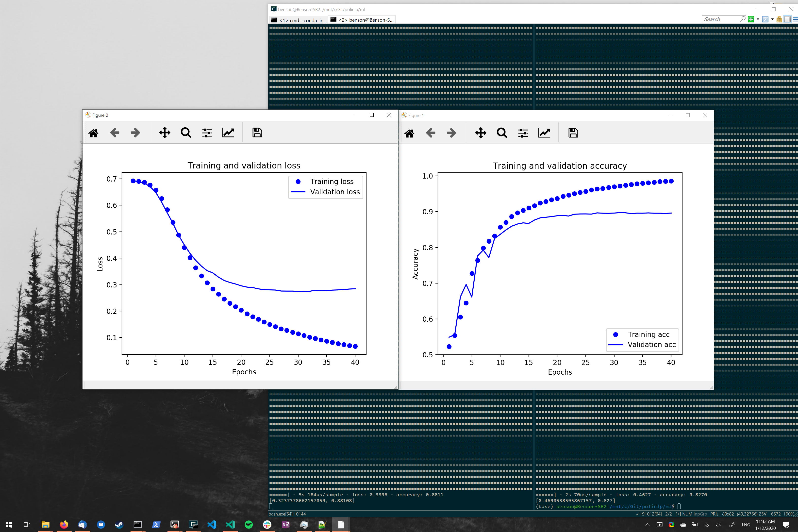Open Spotify from the taskbar
The height and width of the screenshot is (532, 798).
pyautogui.click(x=249, y=525)
